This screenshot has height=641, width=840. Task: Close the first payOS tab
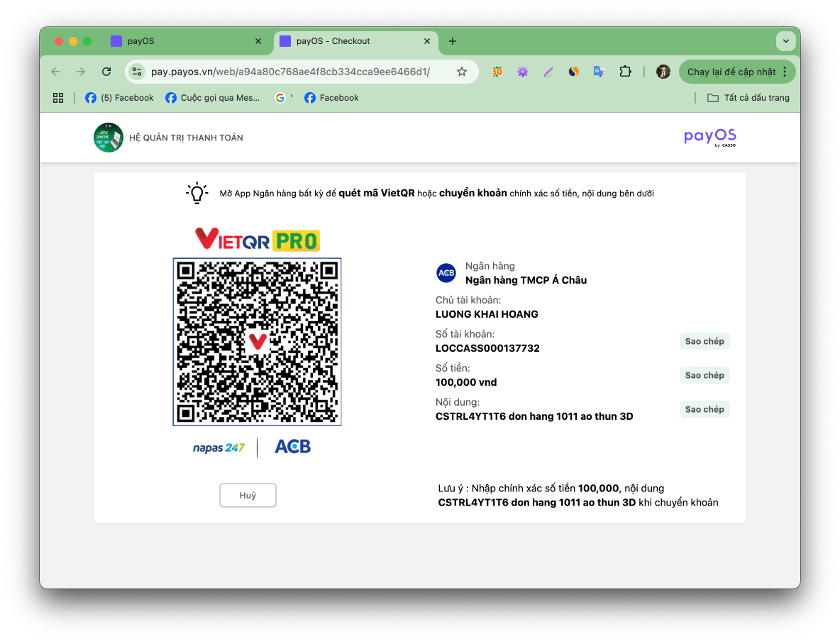tap(258, 41)
